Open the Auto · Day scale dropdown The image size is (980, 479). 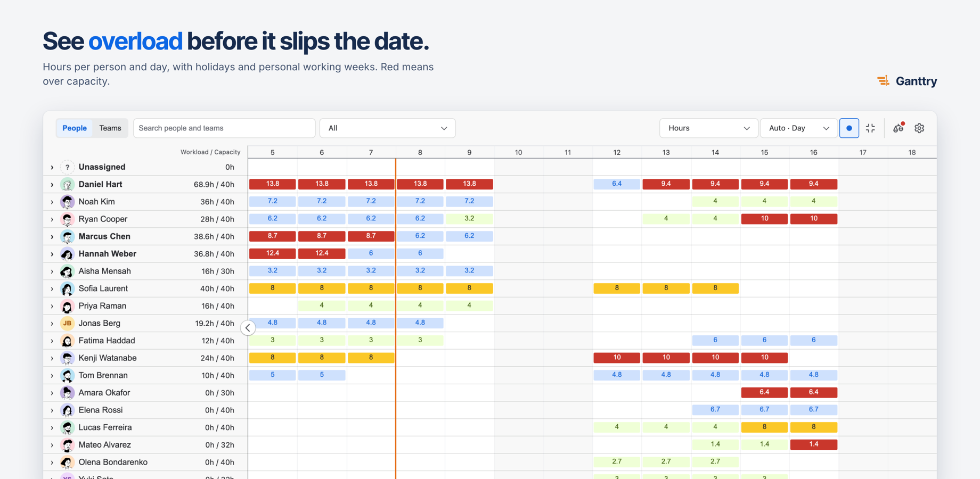point(799,128)
